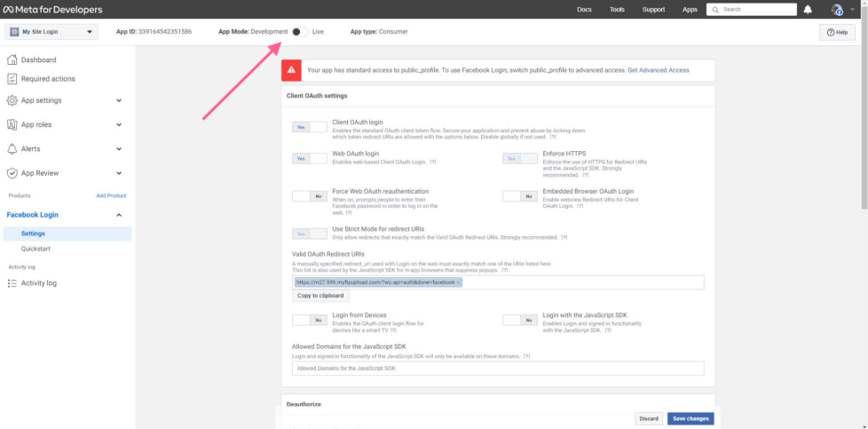
Task: Toggle Force Web OAuth reauthentication switch
Action: click(x=310, y=196)
